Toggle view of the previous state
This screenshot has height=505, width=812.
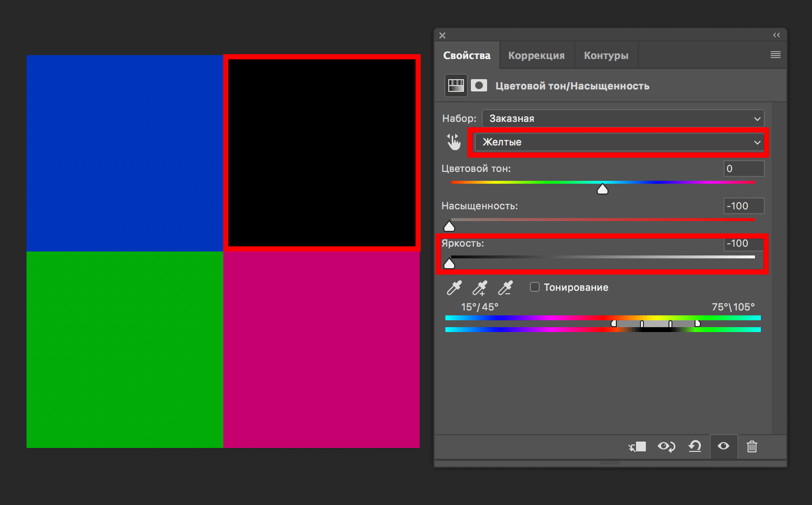click(666, 447)
